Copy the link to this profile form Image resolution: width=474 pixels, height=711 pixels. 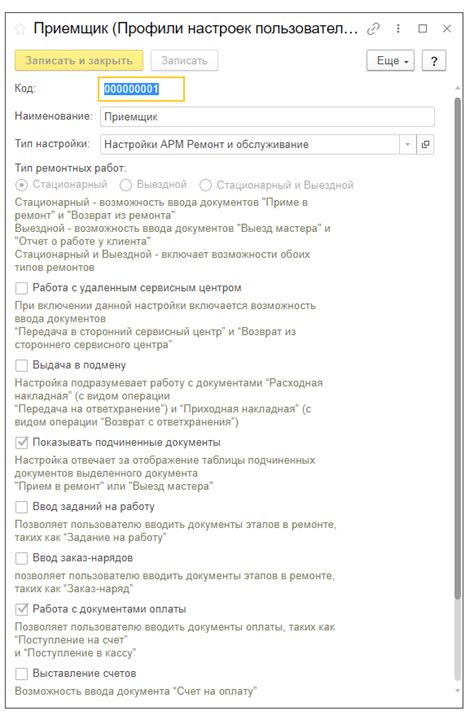pos(373,29)
